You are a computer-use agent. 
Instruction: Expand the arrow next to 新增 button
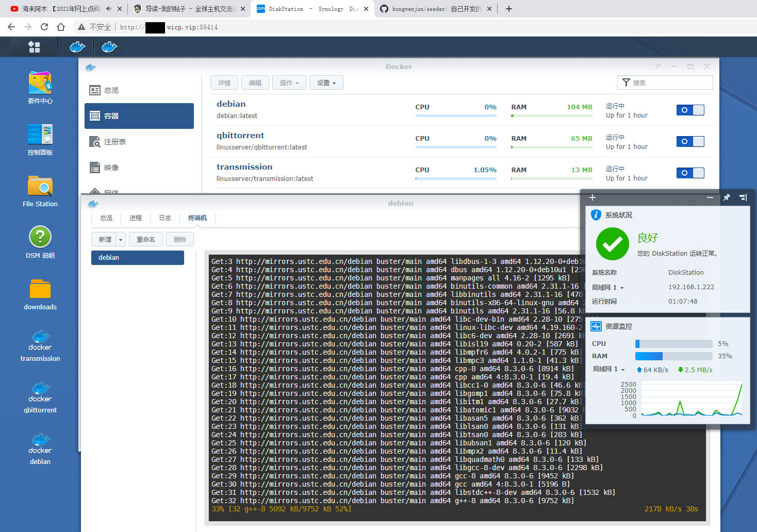tap(121, 239)
